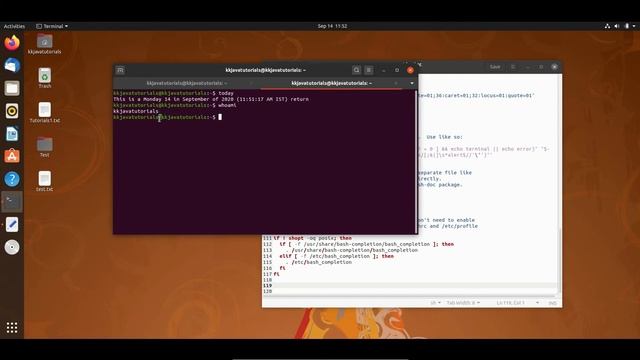Click the terminal search icon
Viewport: 640px width, 360px height.
(x=356, y=70)
